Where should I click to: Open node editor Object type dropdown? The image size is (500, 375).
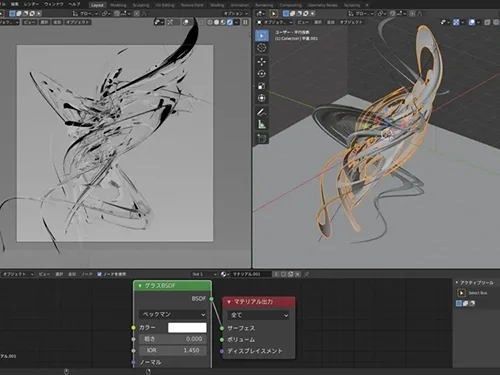click(17, 274)
